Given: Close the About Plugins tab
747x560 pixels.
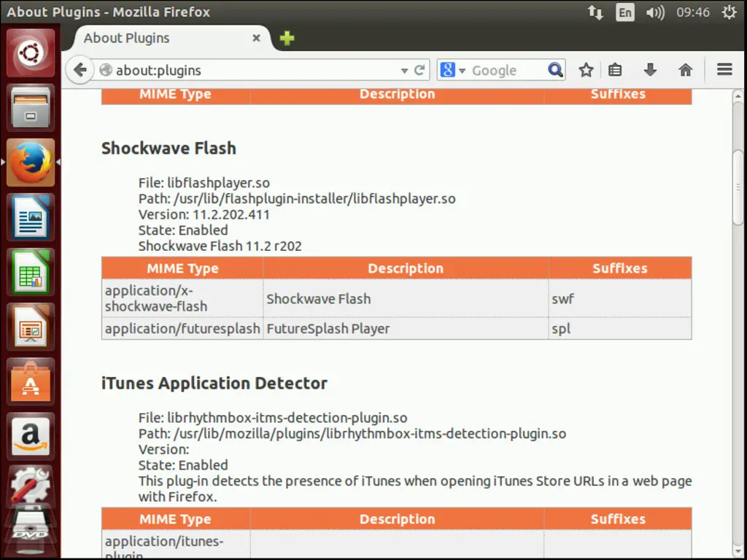Looking at the screenshot, I should click(x=256, y=38).
